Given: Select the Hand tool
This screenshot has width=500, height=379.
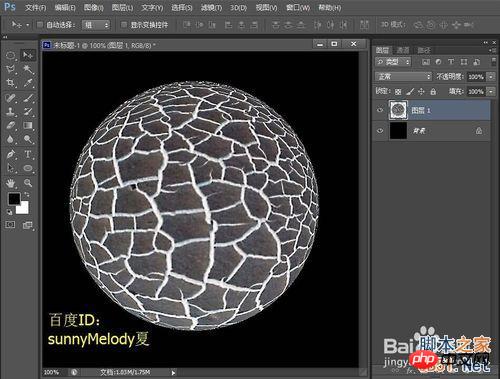Looking at the screenshot, I should point(11,183).
